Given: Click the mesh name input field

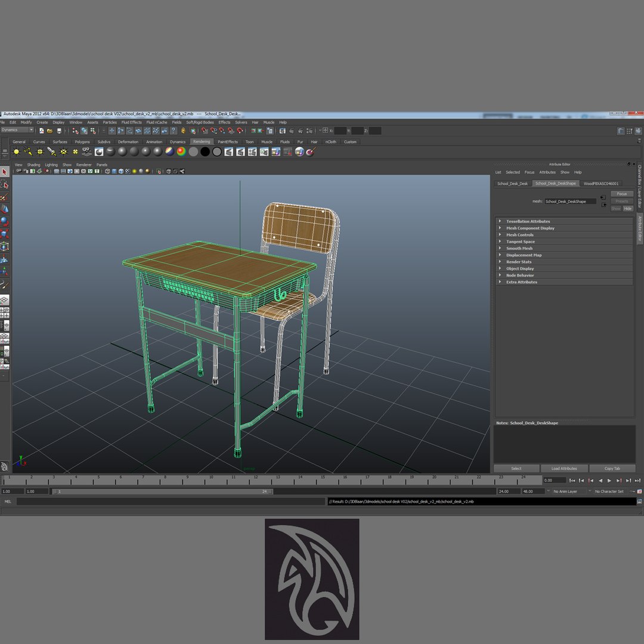Looking at the screenshot, I should click(x=571, y=202).
